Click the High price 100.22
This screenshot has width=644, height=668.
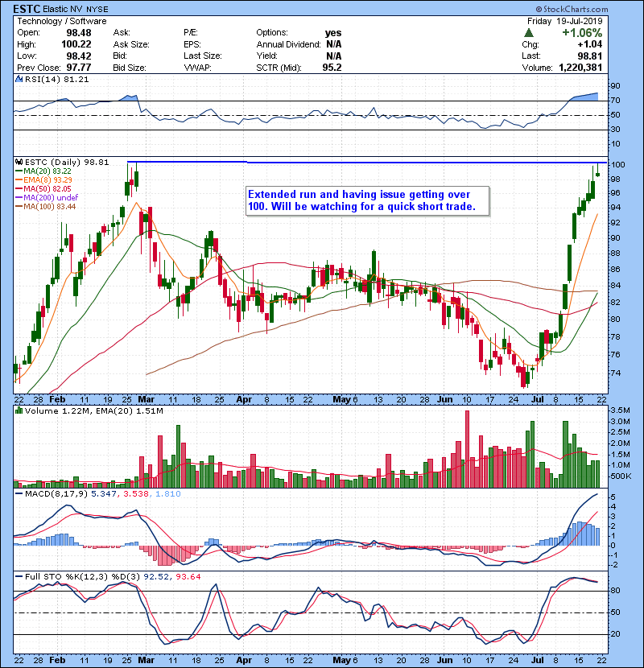(76, 44)
